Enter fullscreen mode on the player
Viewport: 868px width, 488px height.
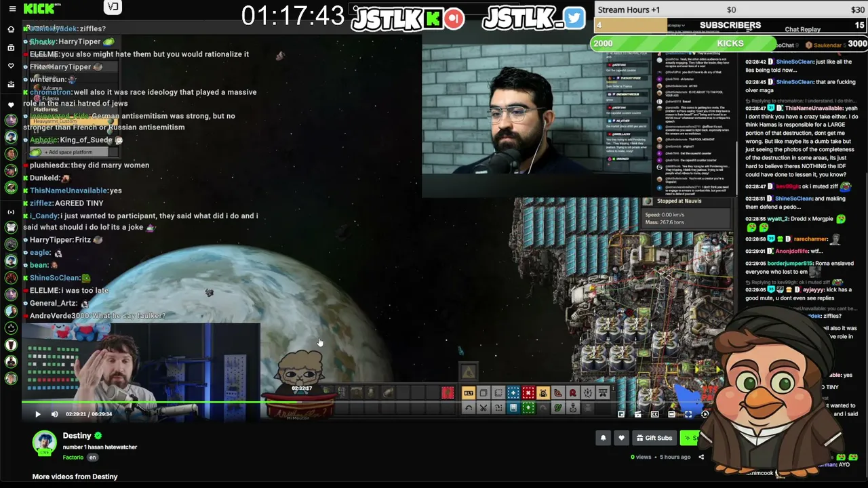[x=688, y=414]
